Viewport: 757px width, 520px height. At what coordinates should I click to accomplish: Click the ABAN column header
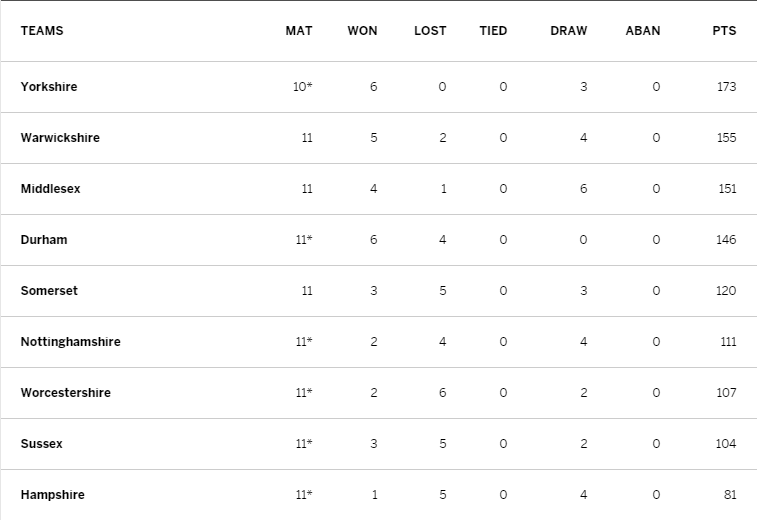[643, 31]
